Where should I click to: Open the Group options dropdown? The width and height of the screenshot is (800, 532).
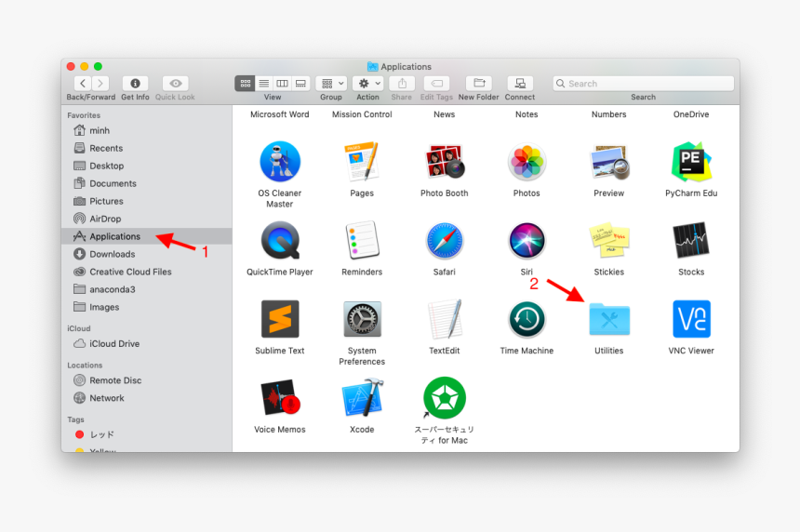[x=330, y=84]
